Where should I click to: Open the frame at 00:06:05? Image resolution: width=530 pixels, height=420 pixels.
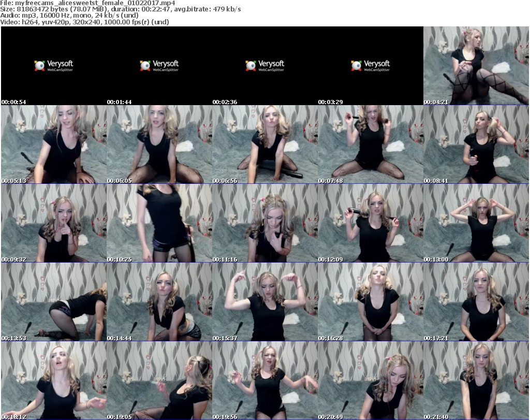click(159, 144)
